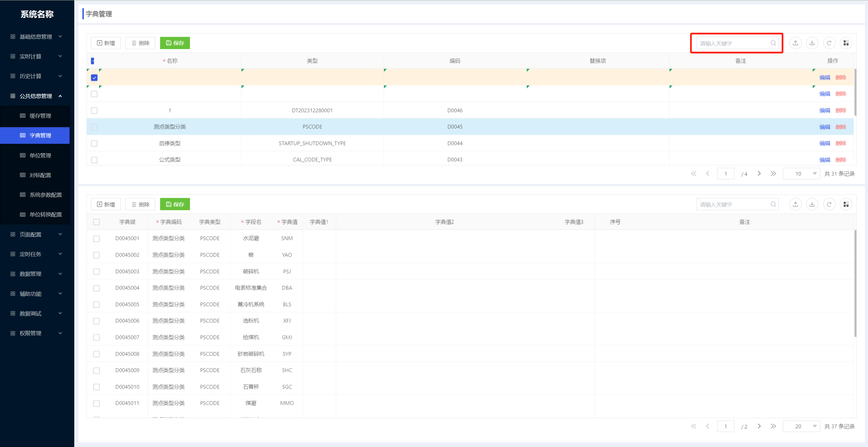The width and height of the screenshot is (868, 447).
Task: Open the lower page size dropdown showing 20
Action: [801, 426]
